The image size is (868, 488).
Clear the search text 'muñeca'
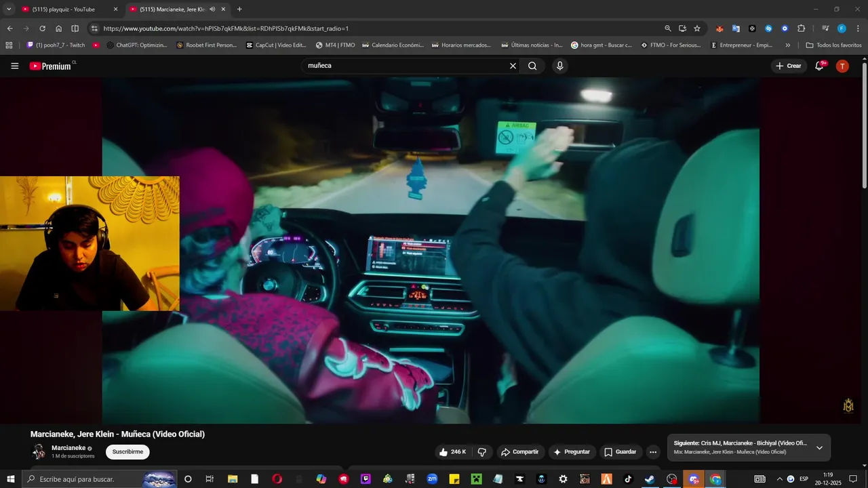point(513,66)
